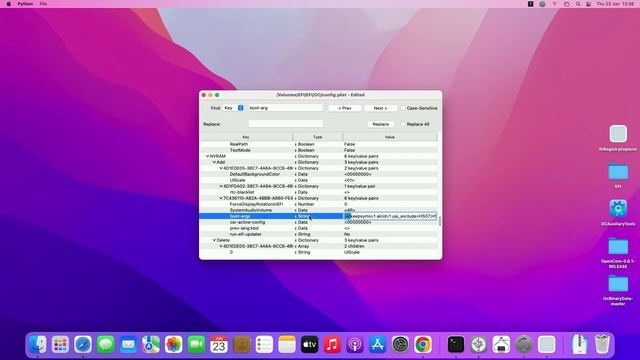Click the Type column header
This screenshot has width=640, height=360.
click(x=318, y=137)
